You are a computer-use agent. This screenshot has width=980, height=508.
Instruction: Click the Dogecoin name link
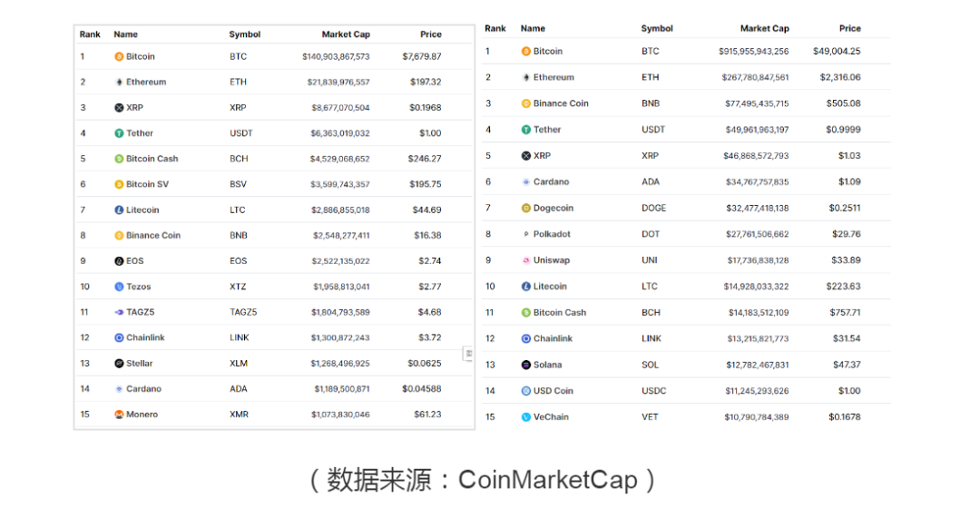coord(553,208)
